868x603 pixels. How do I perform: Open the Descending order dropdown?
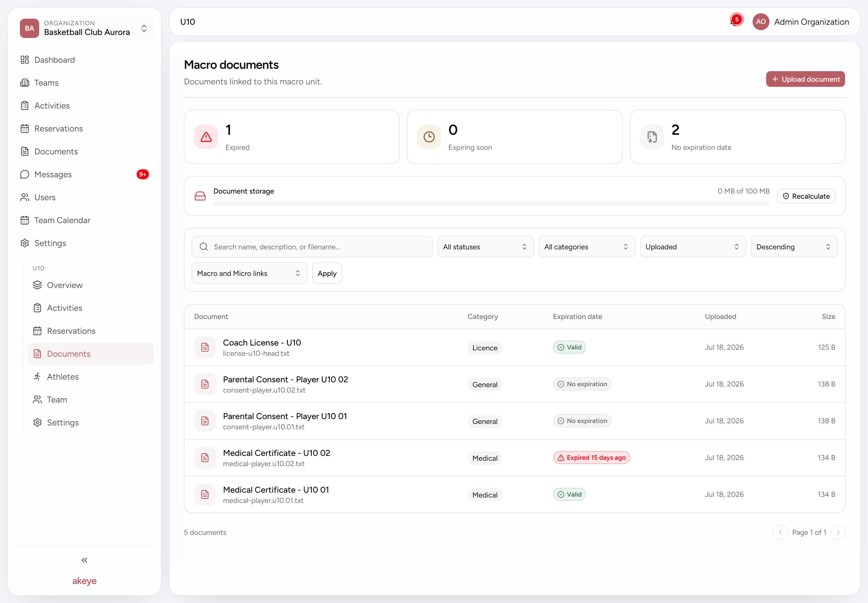point(794,247)
